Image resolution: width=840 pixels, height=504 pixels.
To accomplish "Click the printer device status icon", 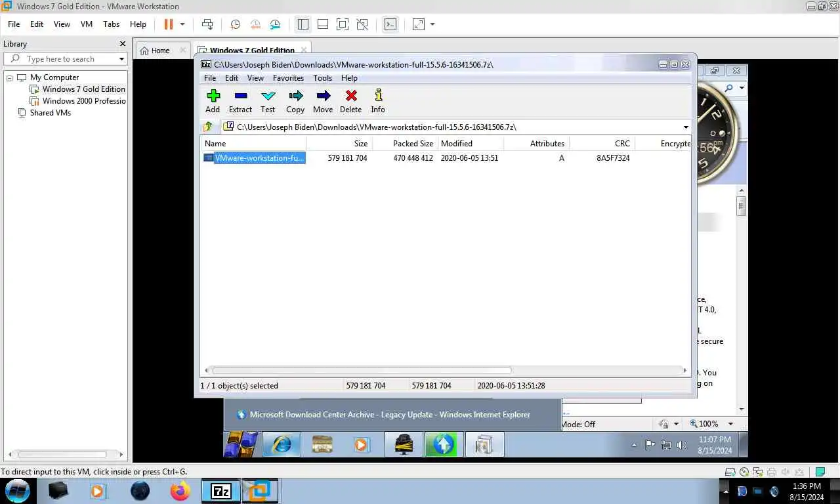I will point(772,472).
